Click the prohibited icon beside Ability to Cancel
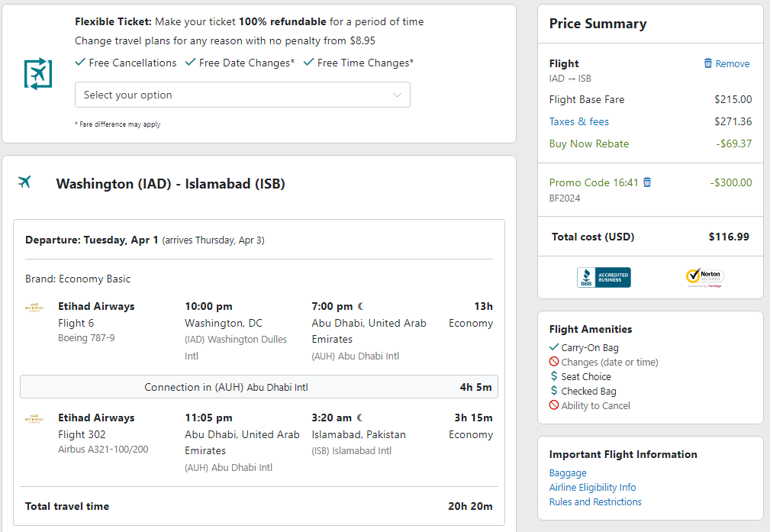The height and width of the screenshot is (532, 770). point(554,405)
